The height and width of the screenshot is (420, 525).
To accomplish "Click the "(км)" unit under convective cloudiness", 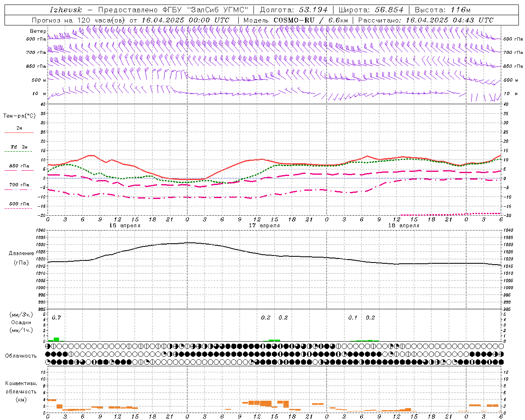I will click(21, 399).
